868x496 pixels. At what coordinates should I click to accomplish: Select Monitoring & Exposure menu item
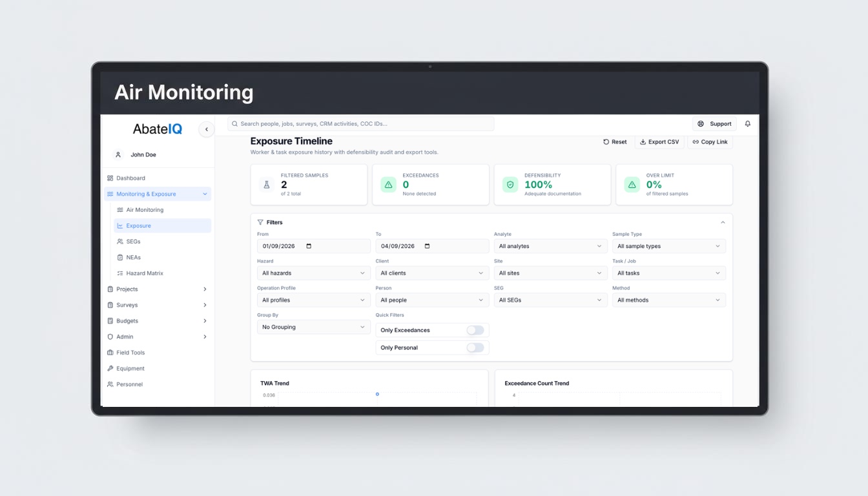click(158, 194)
